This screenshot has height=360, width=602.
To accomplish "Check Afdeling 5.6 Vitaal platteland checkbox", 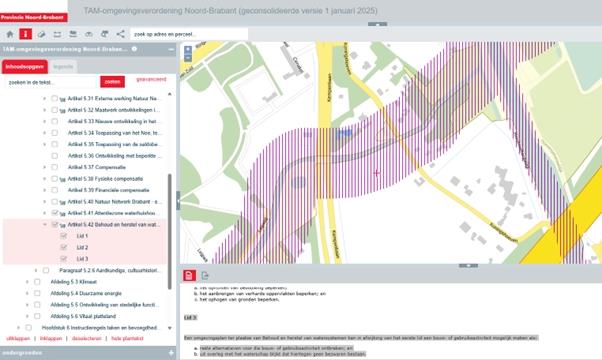I will pyautogui.click(x=37, y=316).
